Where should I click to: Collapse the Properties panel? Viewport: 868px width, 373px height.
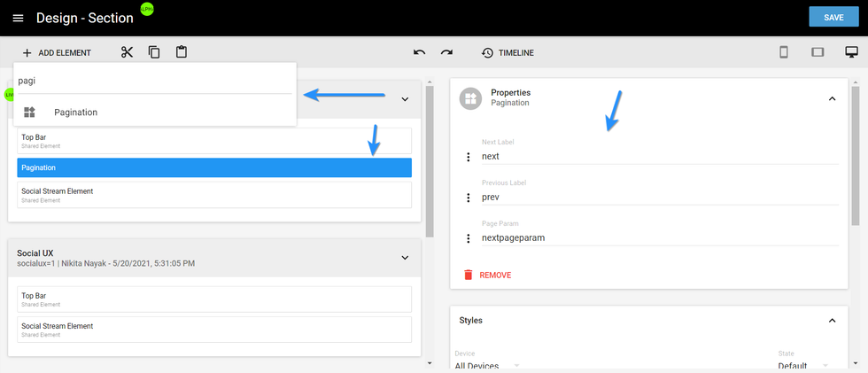tap(832, 98)
